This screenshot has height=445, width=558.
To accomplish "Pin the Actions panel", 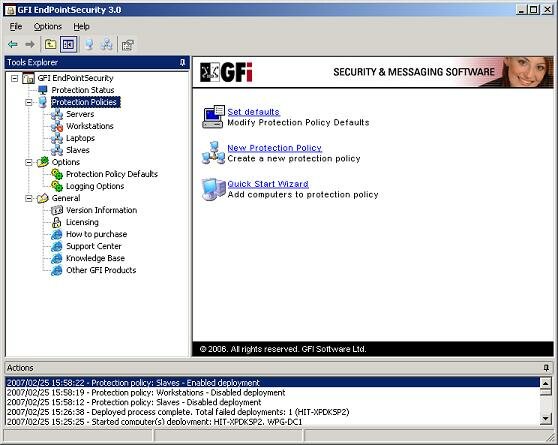I will (546, 368).
